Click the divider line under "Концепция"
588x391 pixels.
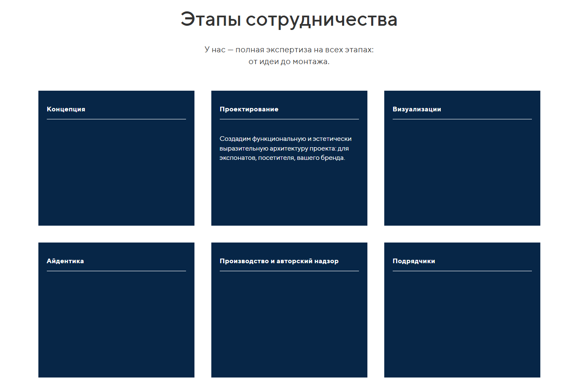tap(116, 120)
